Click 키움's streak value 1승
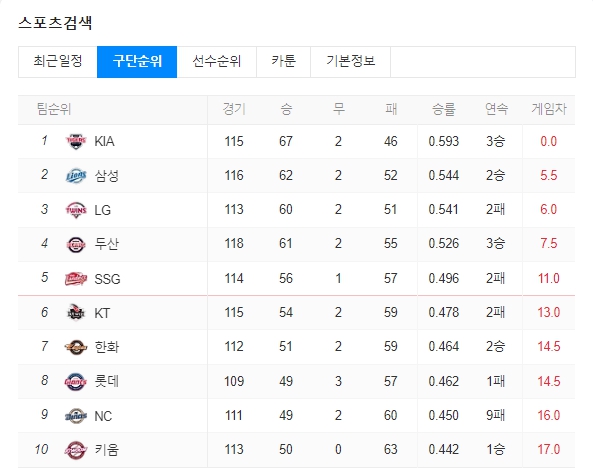 495,449
